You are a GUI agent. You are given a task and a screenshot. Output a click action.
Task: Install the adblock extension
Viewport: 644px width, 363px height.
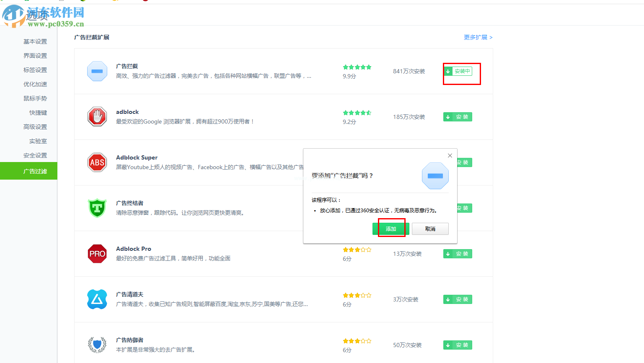pyautogui.click(x=458, y=117)
